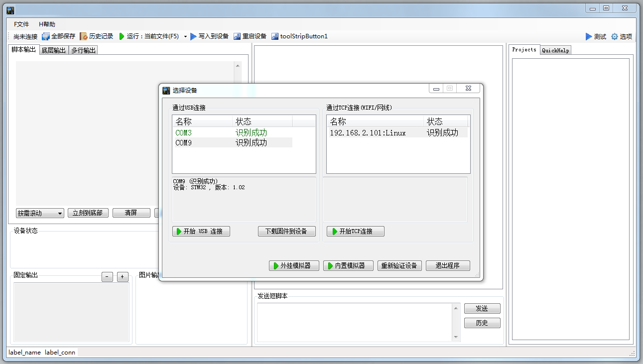Viewport: 643px width, 364px height.
Task: Click label_name in the status bar
Action: 24,353
